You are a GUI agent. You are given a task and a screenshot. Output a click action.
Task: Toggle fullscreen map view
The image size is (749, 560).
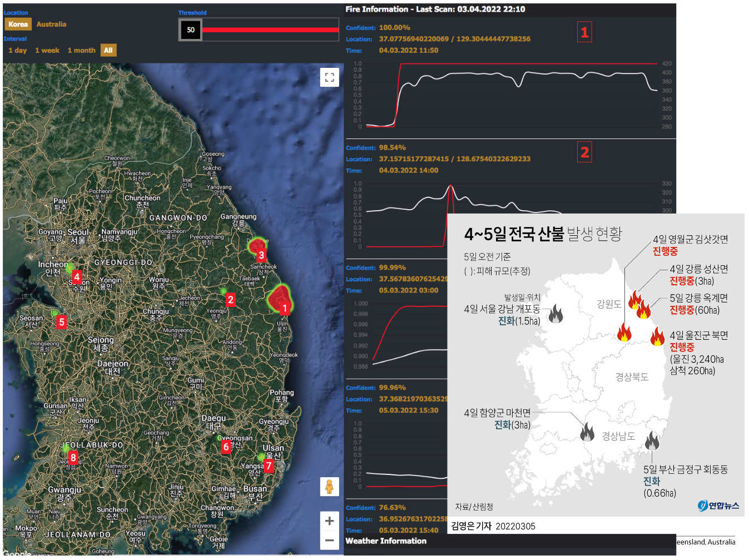(329, 77)
